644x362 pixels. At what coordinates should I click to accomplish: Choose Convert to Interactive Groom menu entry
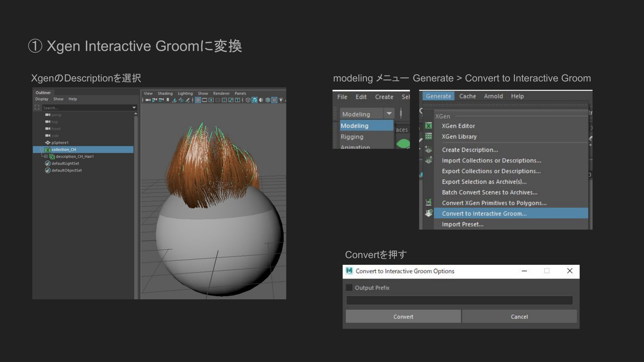tap(511, 214)
